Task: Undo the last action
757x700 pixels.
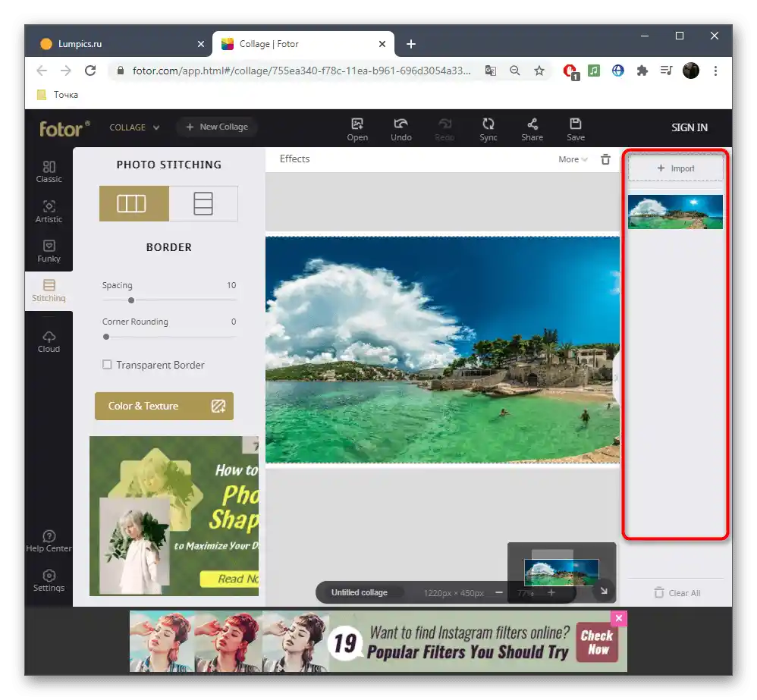Action: coord(400,130)
